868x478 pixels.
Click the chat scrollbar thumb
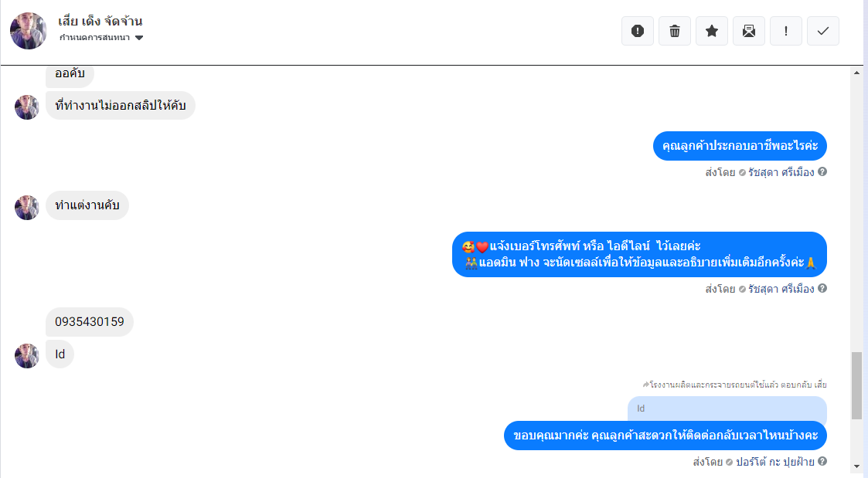pos(856,385)
